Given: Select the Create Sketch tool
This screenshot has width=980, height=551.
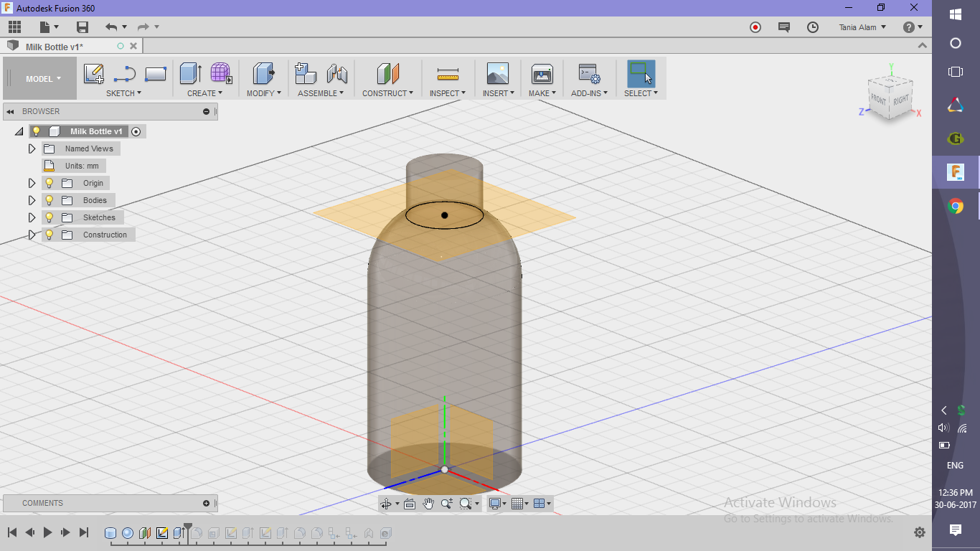Looking at the screenshot, I should [x=94, y=74].
